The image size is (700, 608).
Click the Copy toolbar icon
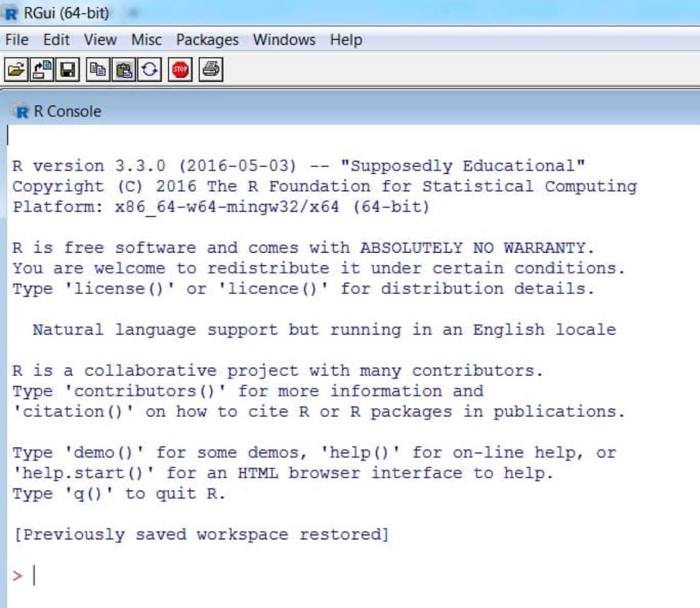coord(98,70)
